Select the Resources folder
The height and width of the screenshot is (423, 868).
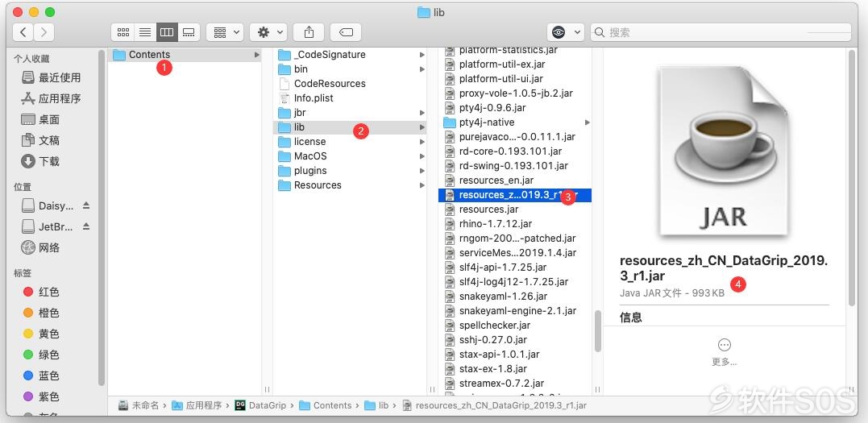click(x=351, y=185)
